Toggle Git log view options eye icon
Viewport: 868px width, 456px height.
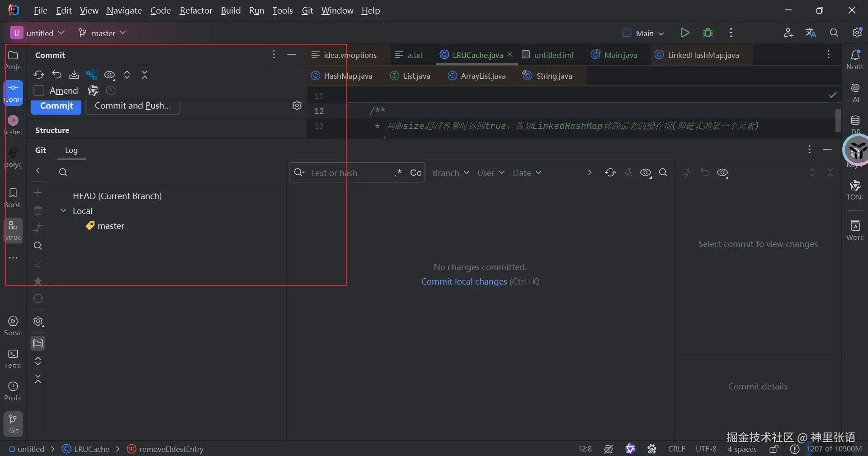[x=646, y=172]
